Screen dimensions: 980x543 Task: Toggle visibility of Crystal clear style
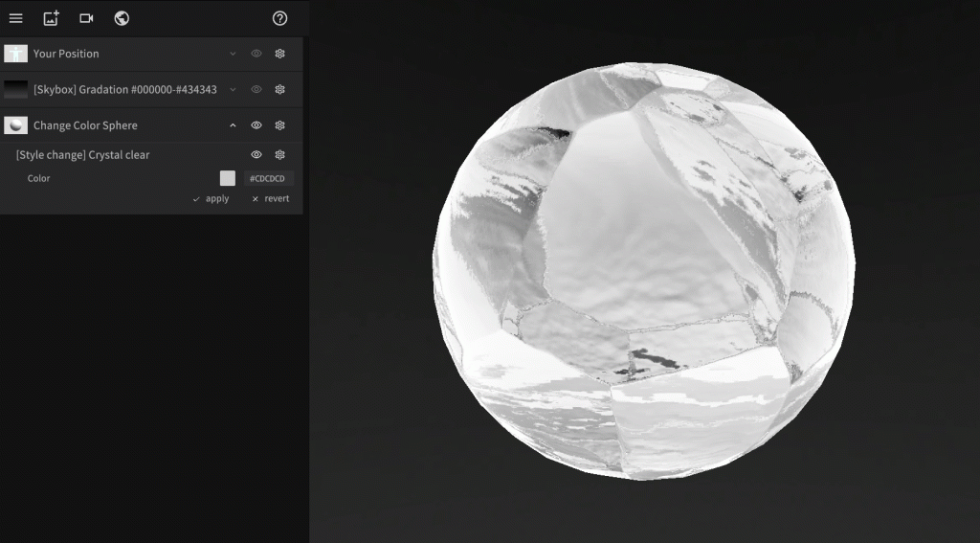tap(256, 155)
